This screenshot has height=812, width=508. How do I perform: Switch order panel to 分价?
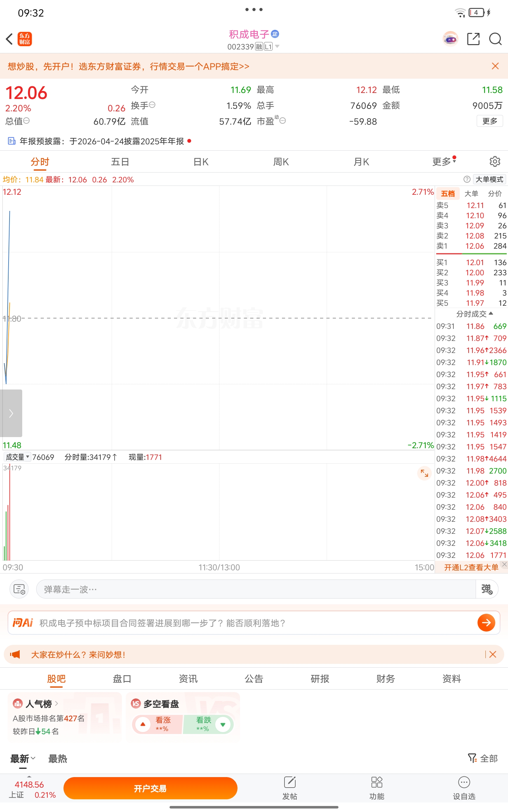tap(495, 193)
